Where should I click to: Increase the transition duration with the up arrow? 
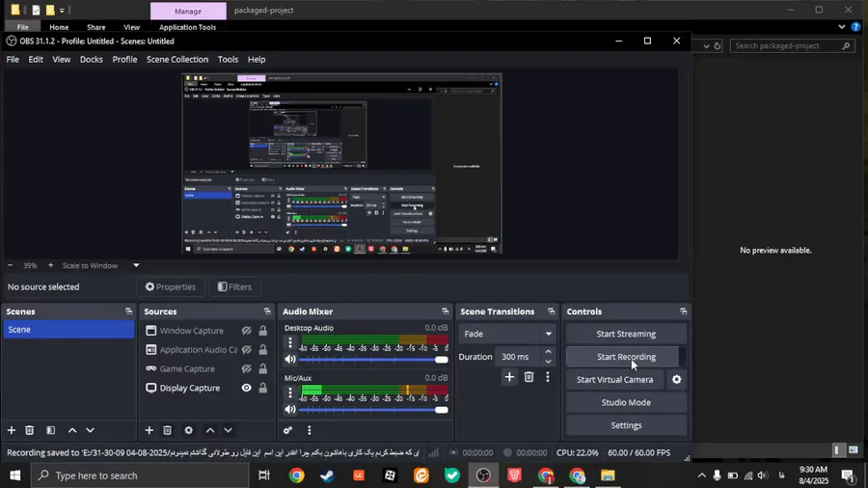coord(548,352)
